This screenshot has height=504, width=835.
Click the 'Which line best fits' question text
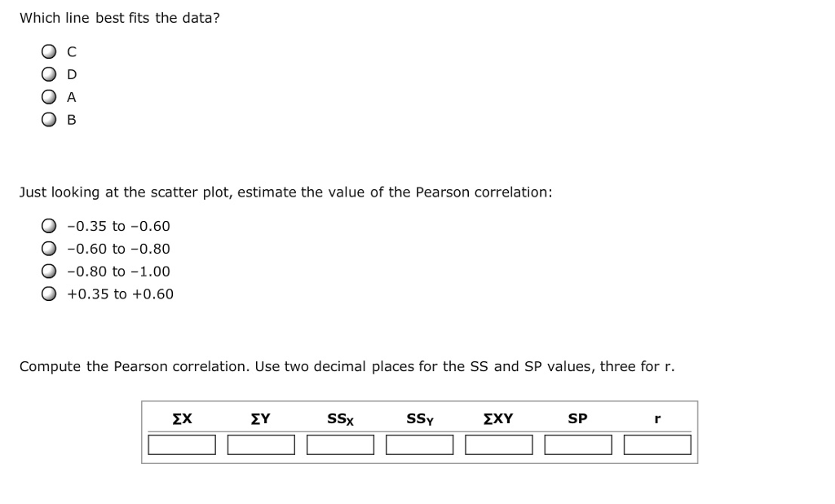(120, 17)
